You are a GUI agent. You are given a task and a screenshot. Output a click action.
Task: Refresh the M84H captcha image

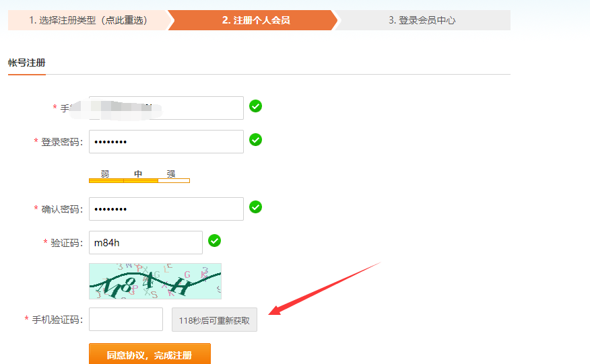click(x=155, y=281)
